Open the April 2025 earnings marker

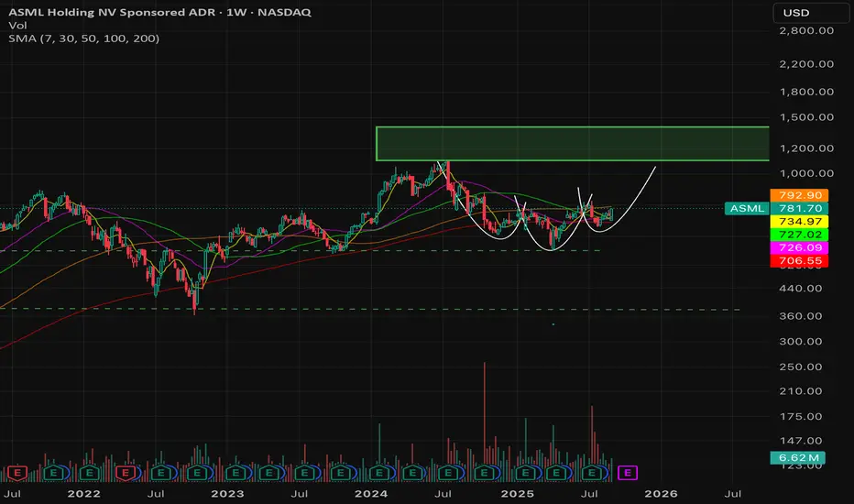coord(556,473)
